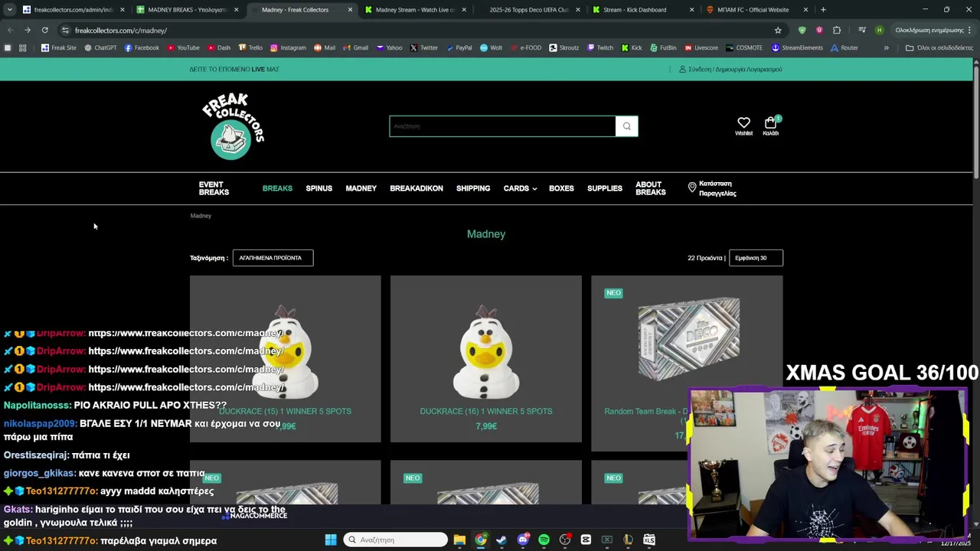980x551 pixels.
Task: Open the tab search dropdown arrow
Action: pos(10,10)
